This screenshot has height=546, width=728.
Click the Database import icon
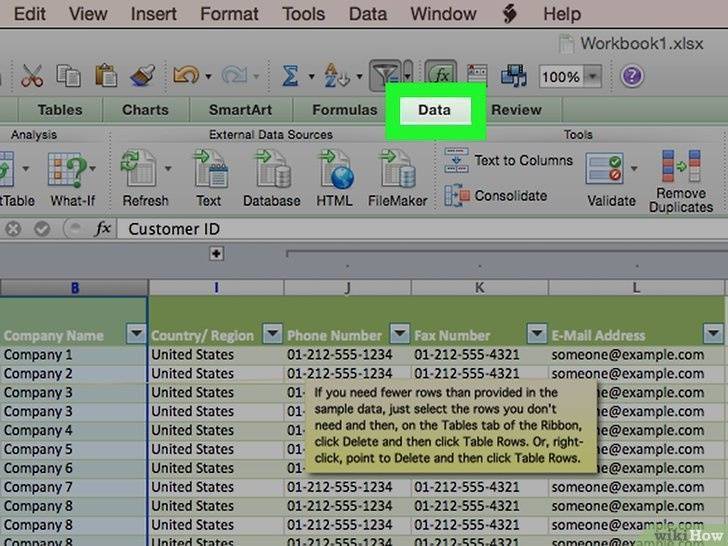(271, 176)
